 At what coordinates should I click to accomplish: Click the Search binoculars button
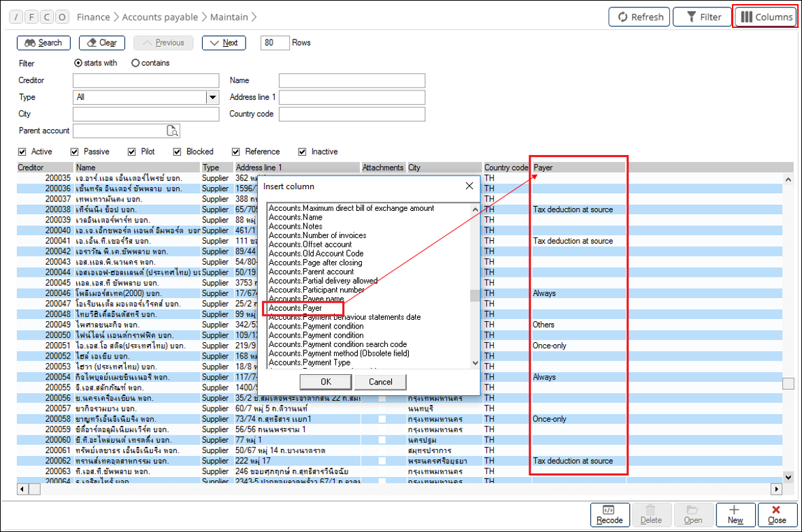click(x=44, y=43)
